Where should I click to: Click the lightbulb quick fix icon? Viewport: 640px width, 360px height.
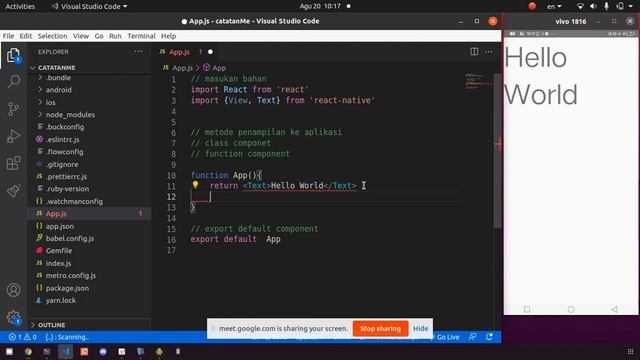click(196, 185)
